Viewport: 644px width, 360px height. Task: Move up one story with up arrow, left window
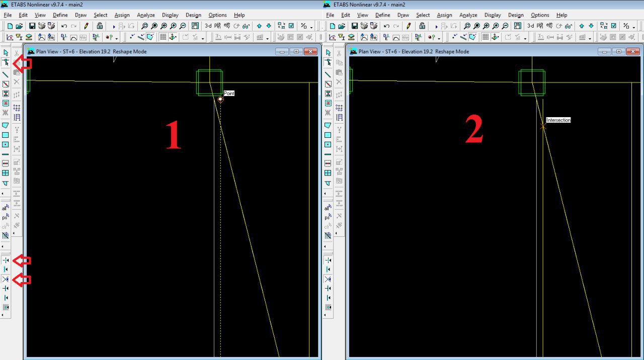click(x=259, y=26)
